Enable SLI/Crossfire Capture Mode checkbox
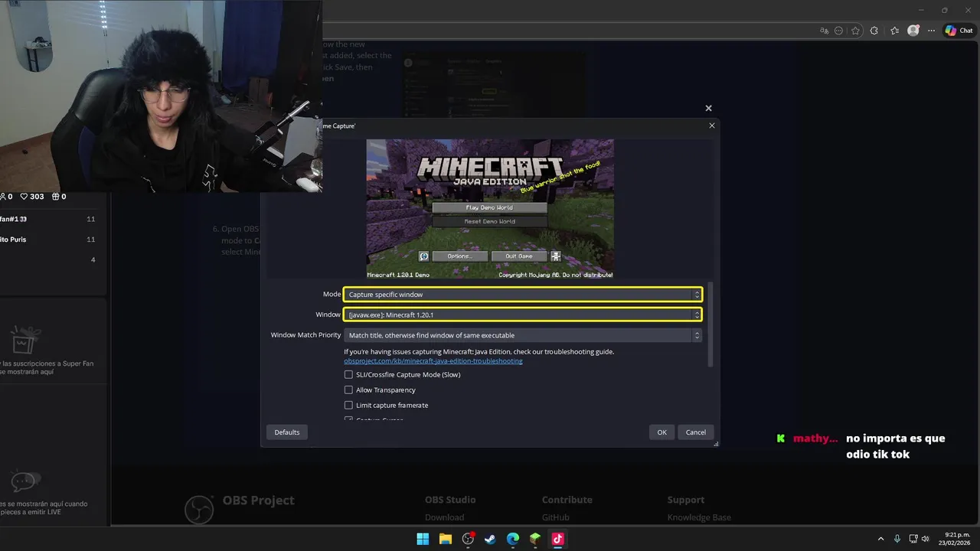This screenshot has width=980, height=551. (x=348, y=375)
